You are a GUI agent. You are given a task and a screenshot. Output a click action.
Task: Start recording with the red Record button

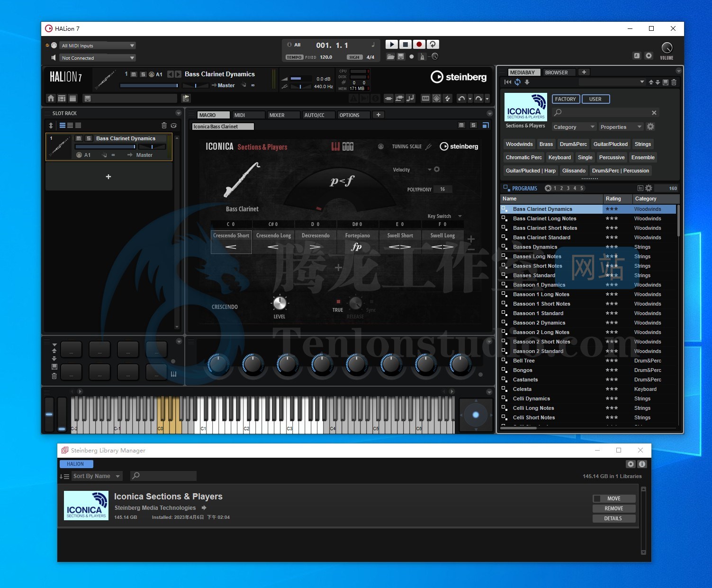(x=419, y=44)
